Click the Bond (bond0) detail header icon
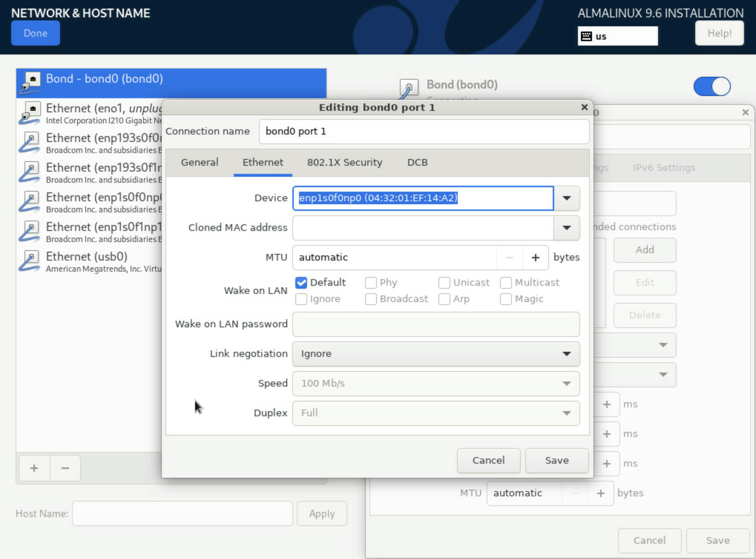 pyautogui.click(x=408, y=89)
